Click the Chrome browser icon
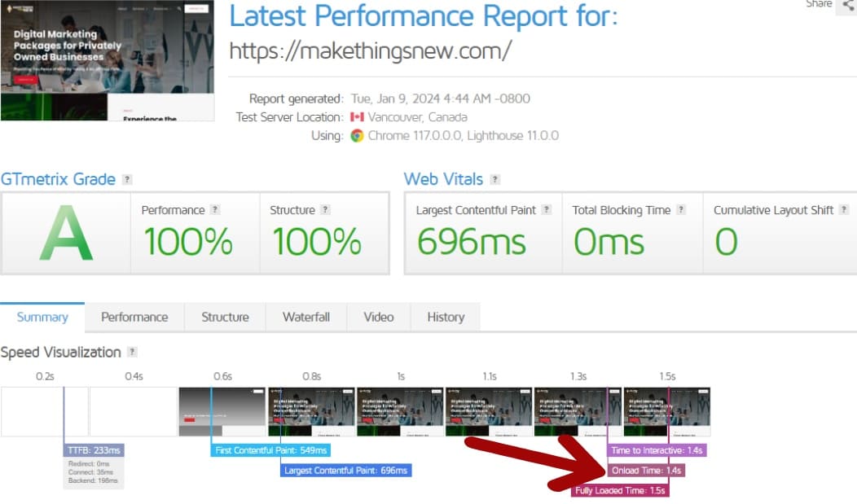The width and height of the screenshot is (857, 504). [357, 137]
